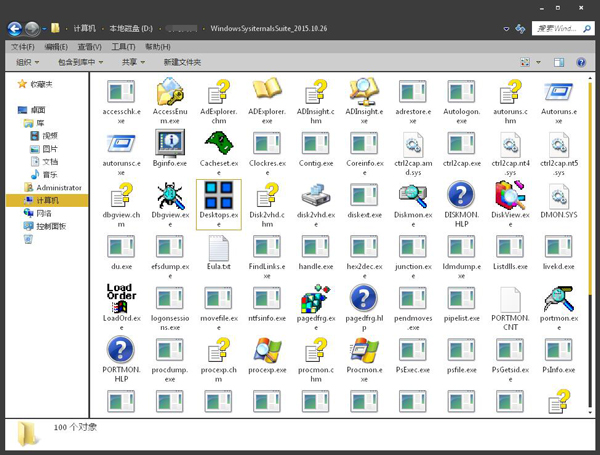This screenshot has width=600, height=455.
Task: Open the 工具(T) menu
Action: tap(123, 47)
